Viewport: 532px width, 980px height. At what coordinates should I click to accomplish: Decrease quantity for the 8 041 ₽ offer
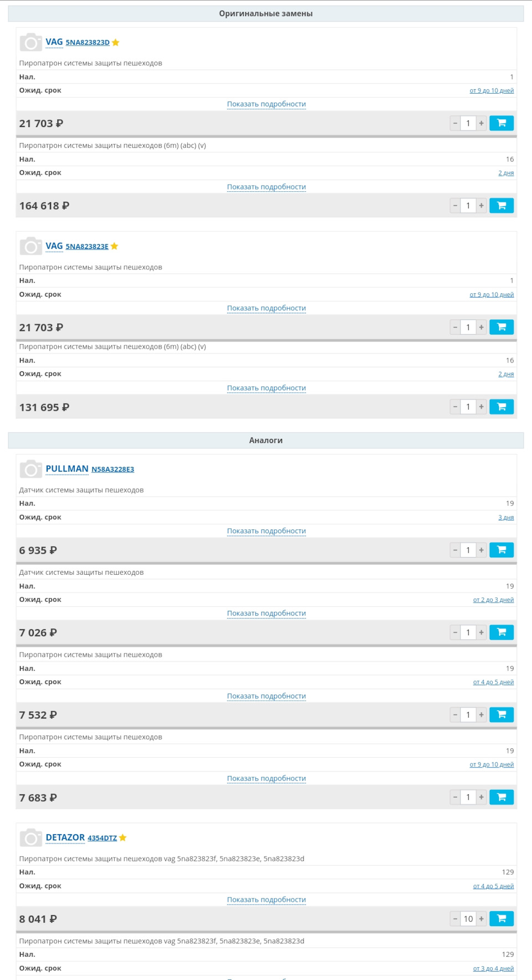pos(455,918)
